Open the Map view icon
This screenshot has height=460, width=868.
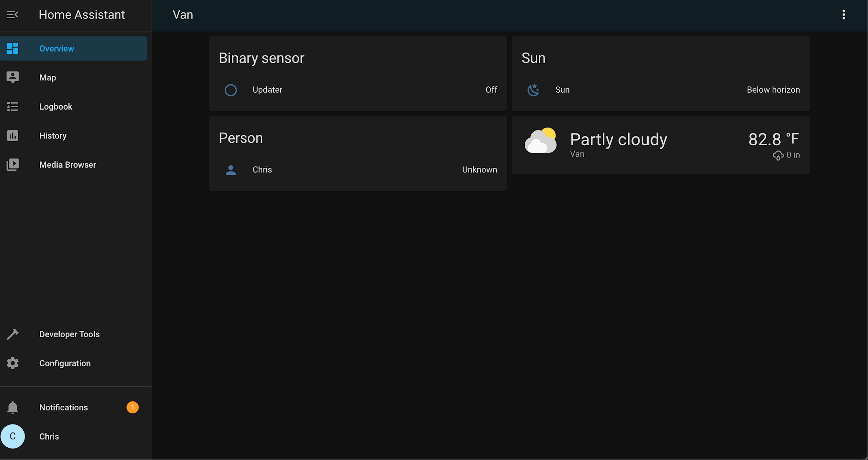point(13,77)
